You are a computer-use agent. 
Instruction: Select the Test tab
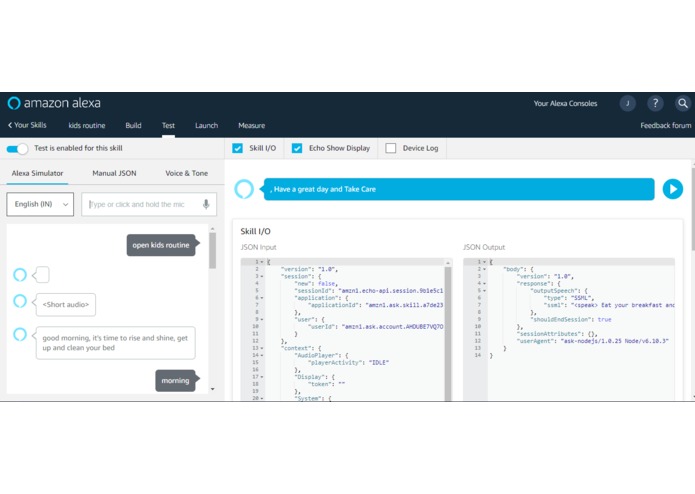168,125
